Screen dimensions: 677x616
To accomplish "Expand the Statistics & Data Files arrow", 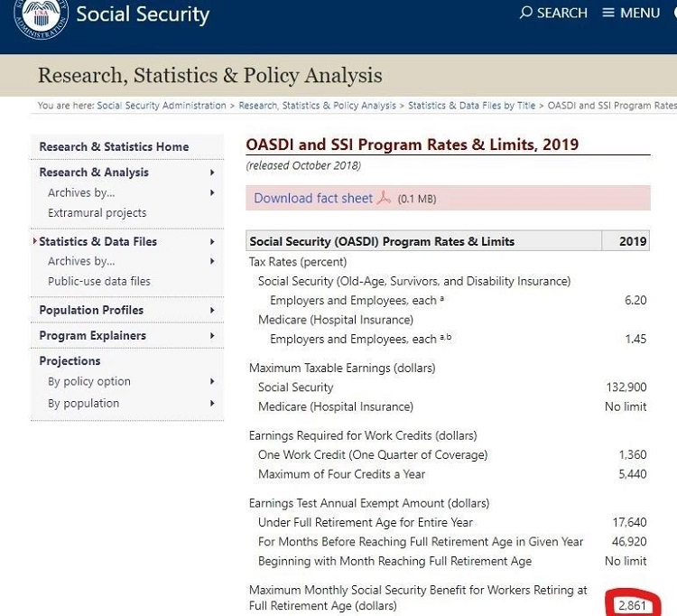I will (212, 241).
